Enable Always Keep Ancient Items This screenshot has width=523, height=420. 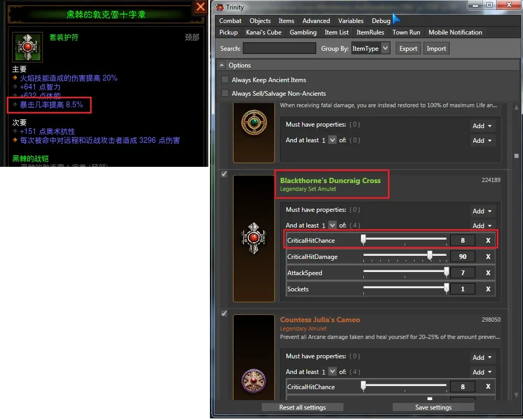click(x=225, y=80)
